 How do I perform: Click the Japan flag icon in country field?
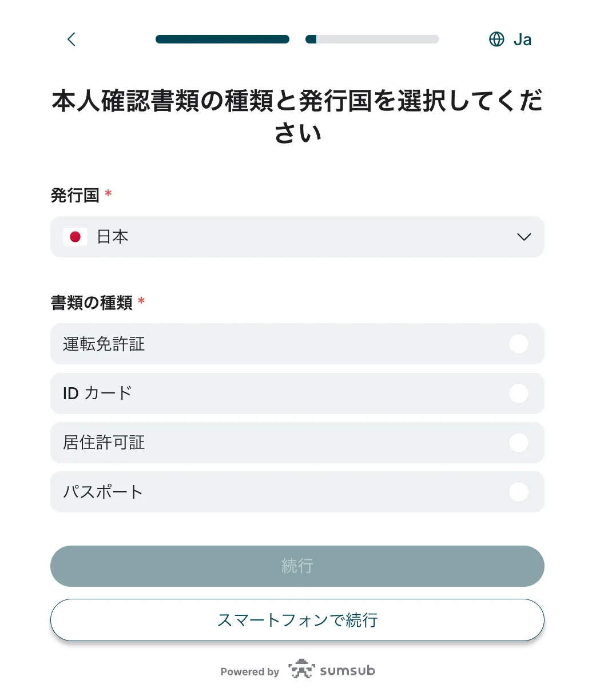click(x=75, y=237)
